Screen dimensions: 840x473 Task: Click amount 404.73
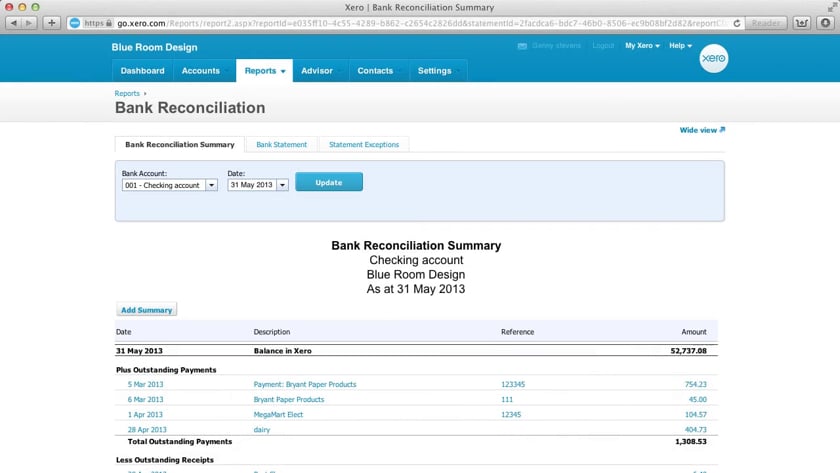point(695,430)
